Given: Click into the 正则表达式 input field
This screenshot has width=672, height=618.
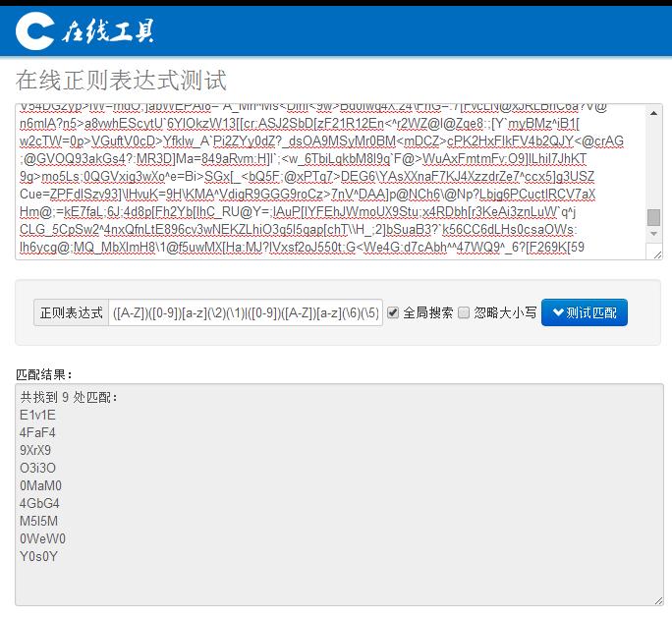Looking at the screenshot, I should 246,312.
